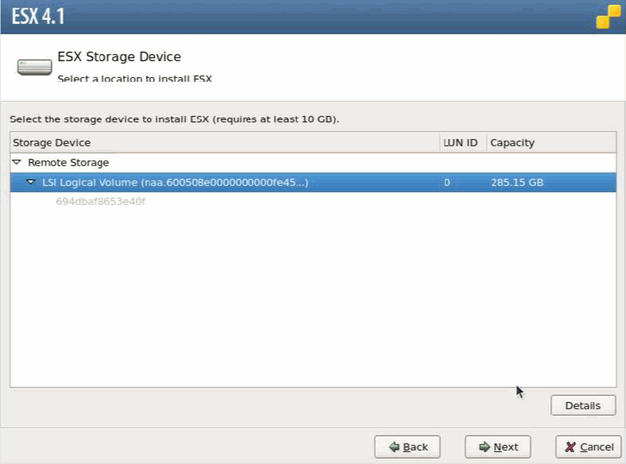Click the red X icon on Cancel
Viewport: 626px width, 464px height.
pyautogui.click(x=571, y=447)
